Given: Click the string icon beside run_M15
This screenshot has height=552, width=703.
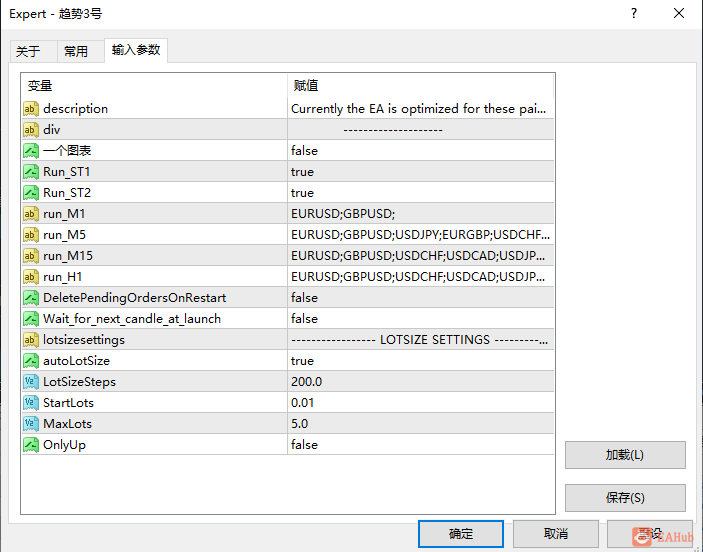Looking at the screenshot, I should point(31,256).
